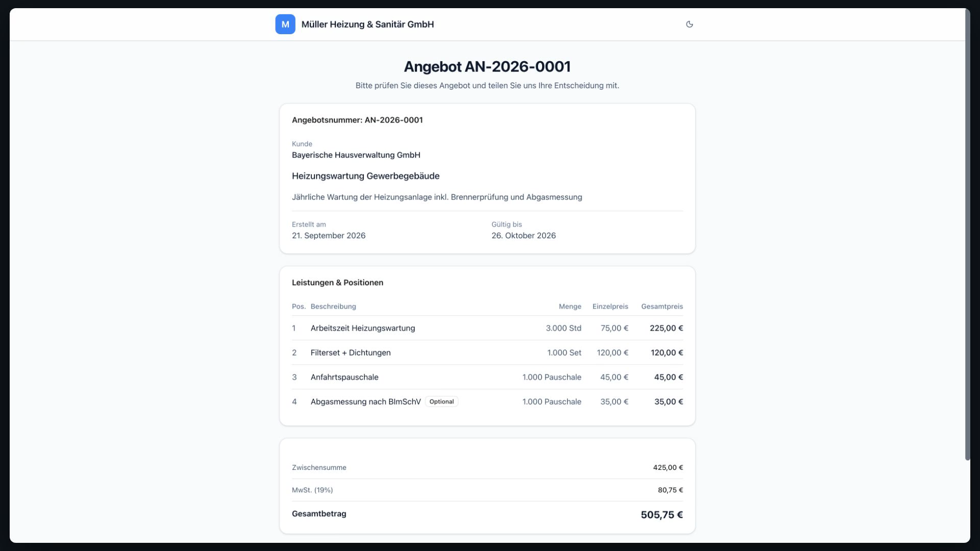Image resolution: width=980 pixels, height=551 pixels.
Task: Select the row Arbeitszeit Heizungswartung
Action: tap(487, 328)
